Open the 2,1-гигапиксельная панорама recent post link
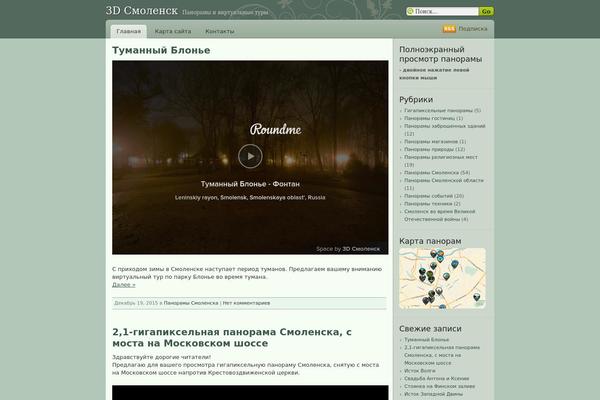 (x=442, y=355)
